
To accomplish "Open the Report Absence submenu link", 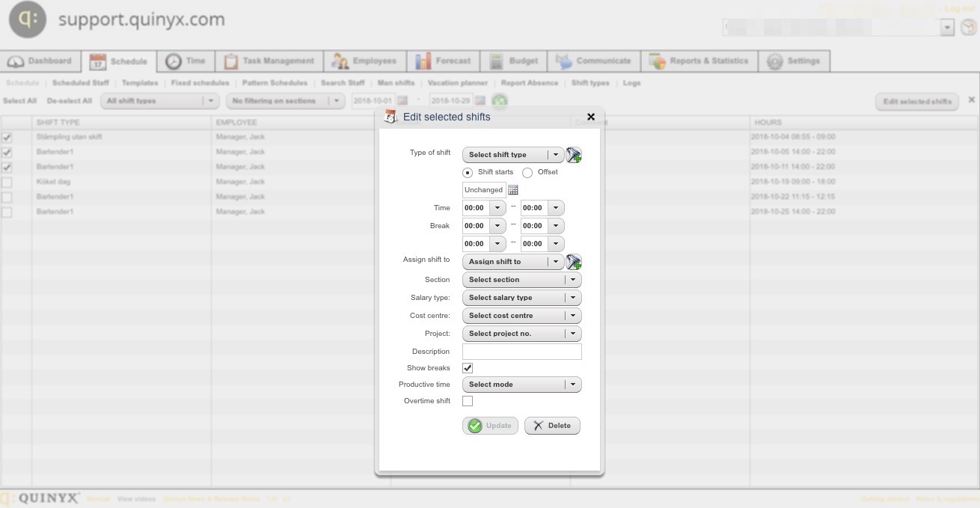I will coord(530,83).
